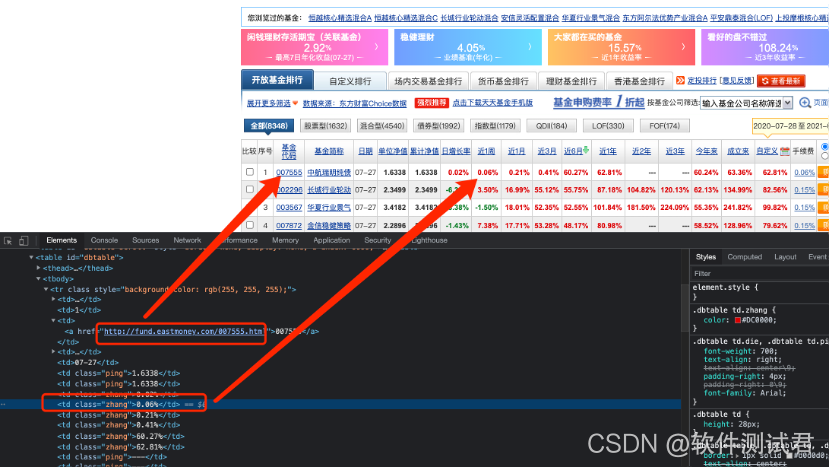Screen dimensions: 830x468
Task: Tick the compare checkbox for 长城行业轮动 row
Action: [250, 189]
